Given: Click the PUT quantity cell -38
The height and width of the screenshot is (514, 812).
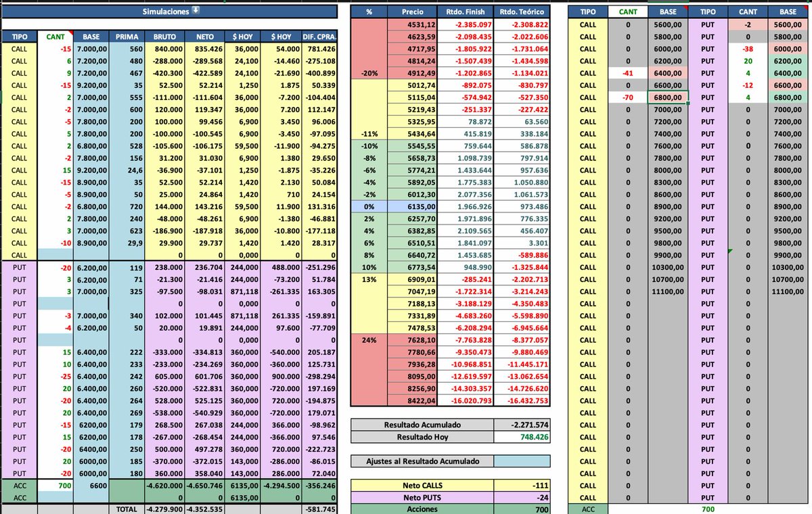Looking at the screenshot, I should tap(748, 49).
